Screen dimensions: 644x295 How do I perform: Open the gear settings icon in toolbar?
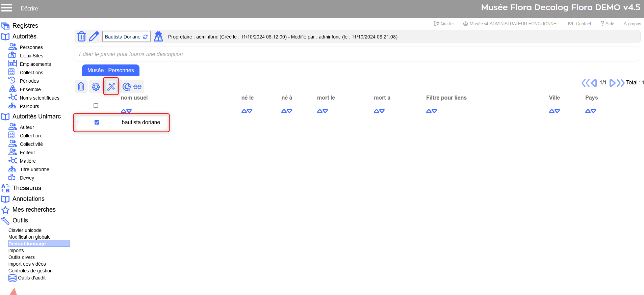tap(96, 87)
